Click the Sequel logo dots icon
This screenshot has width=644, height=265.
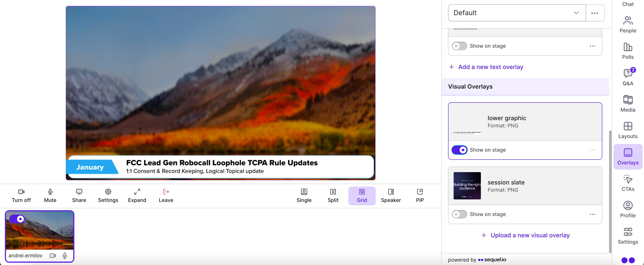point(628,260)
